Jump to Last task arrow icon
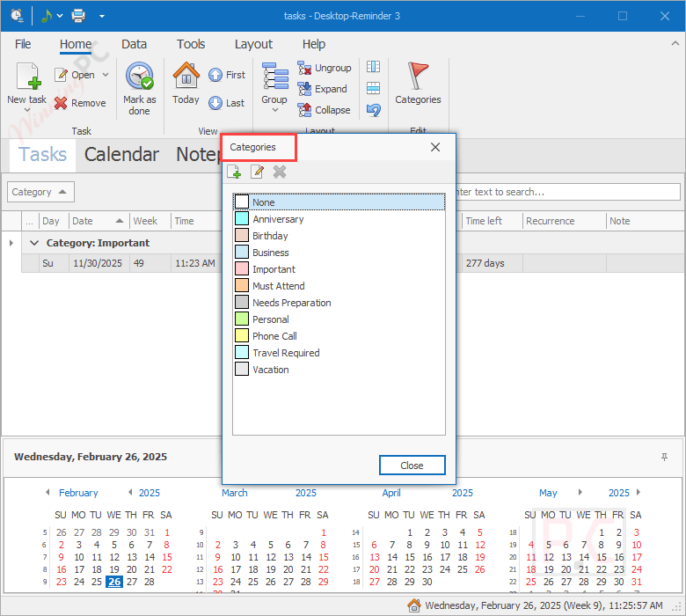The height and width of the screenshot is (616, 686). pos(215,103)
